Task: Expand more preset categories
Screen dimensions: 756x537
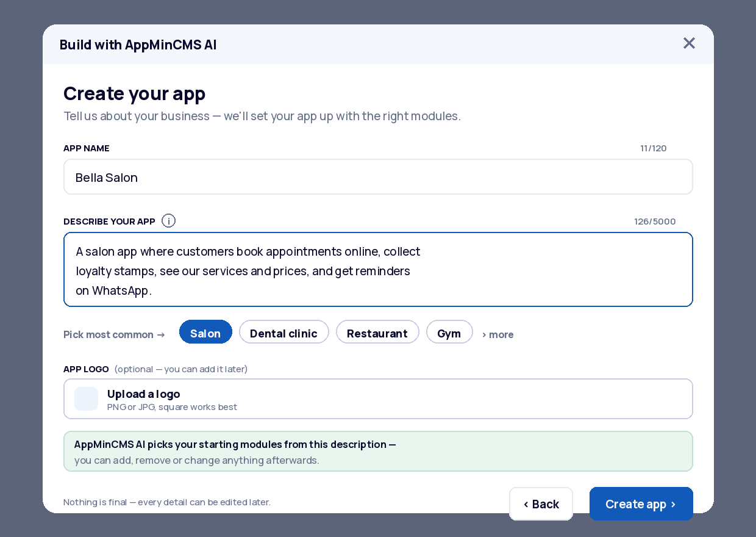Action: click(x=498, y=334)
